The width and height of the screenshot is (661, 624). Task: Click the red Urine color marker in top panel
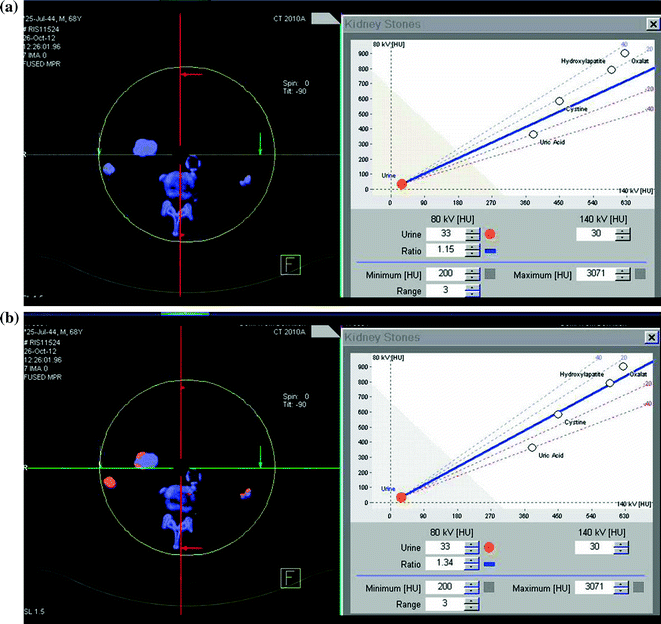tap(490, 234)
